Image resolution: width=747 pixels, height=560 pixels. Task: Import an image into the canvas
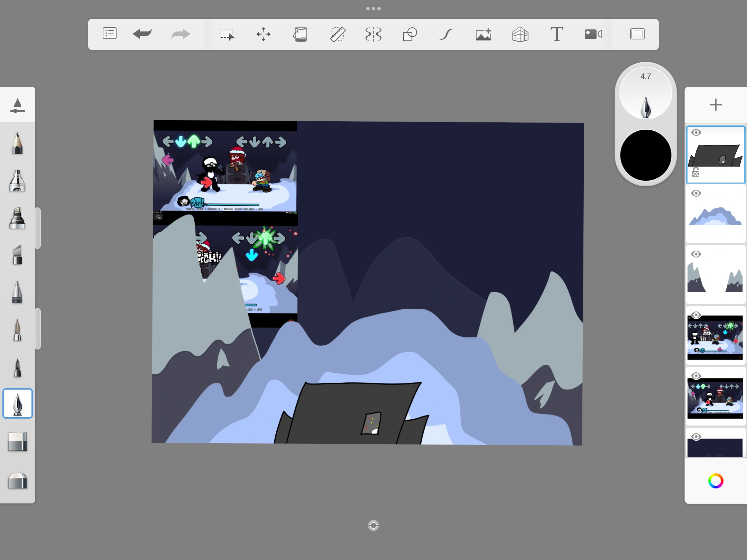tap(483, 34)
